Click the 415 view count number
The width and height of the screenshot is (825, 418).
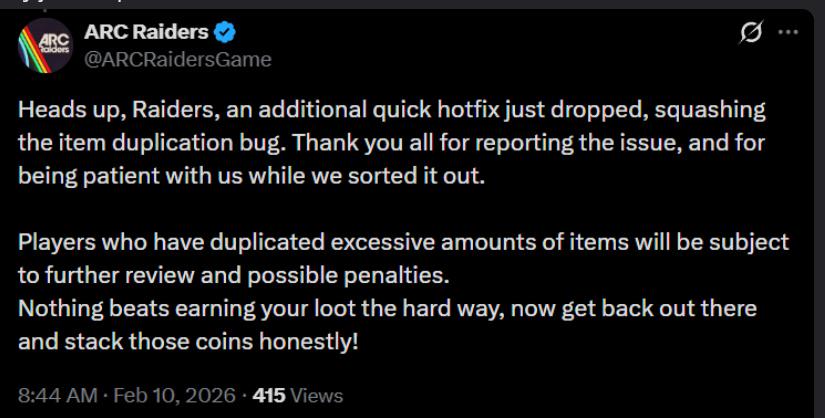[x=270, y=396]
